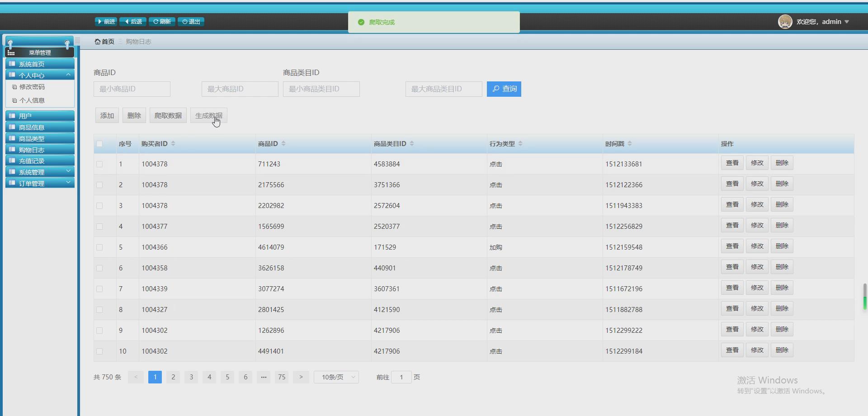Go to pagination page 6

(245, 377)
